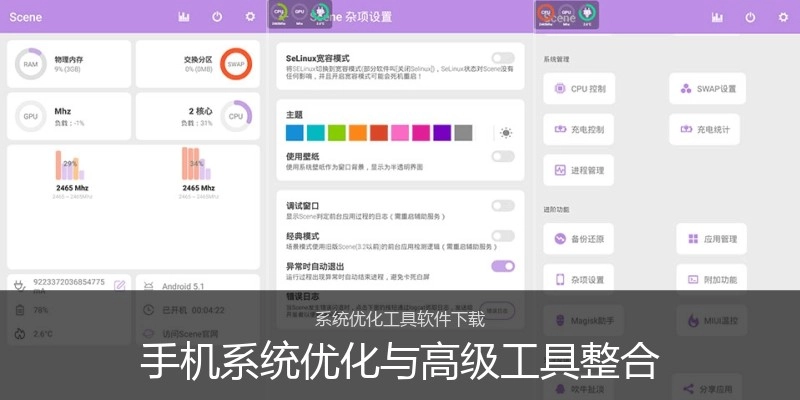Click the brightness sun icon next to the theme colors
Viewport: 800px width, 400px height.
pos(506,133)
